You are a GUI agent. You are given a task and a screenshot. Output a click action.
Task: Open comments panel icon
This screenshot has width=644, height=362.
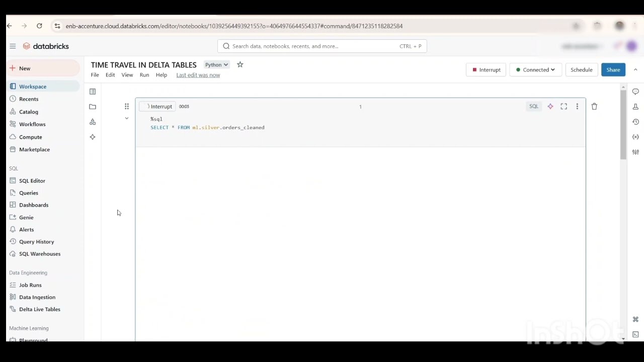point(635,92)
